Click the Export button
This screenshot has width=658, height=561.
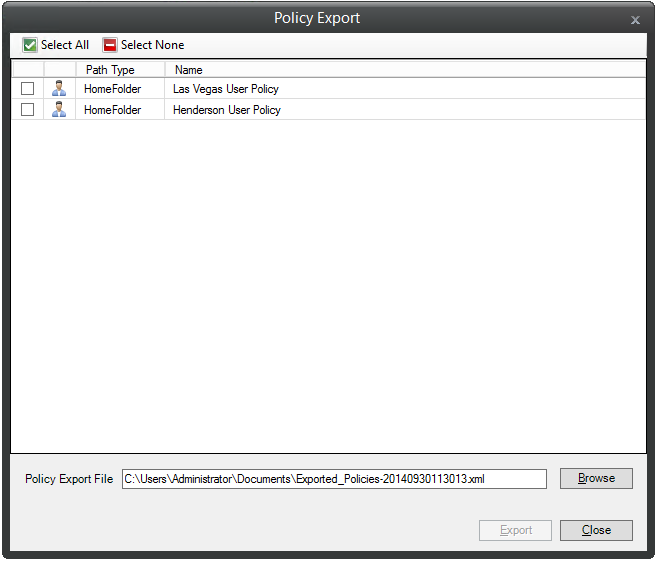(x=515, y=531)
